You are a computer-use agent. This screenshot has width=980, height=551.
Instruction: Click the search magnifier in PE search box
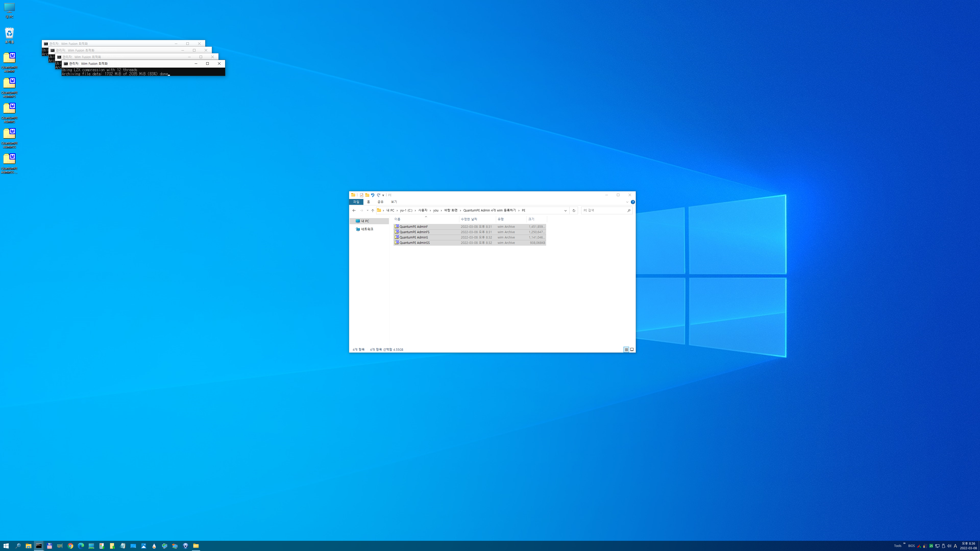pos(629,210)
